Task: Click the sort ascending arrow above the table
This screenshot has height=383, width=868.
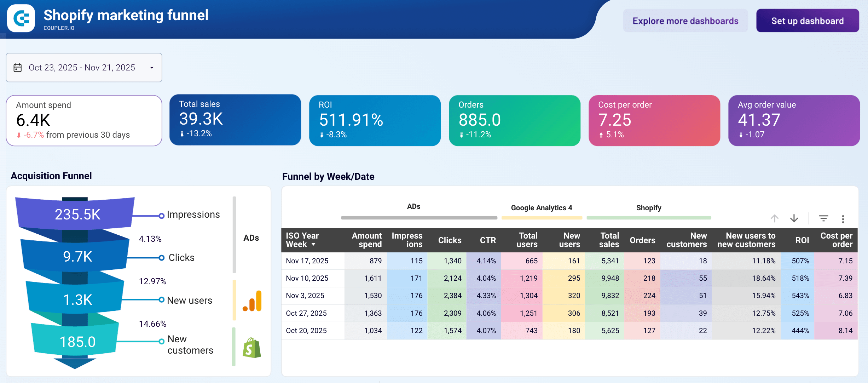Action: pos(775,218)
